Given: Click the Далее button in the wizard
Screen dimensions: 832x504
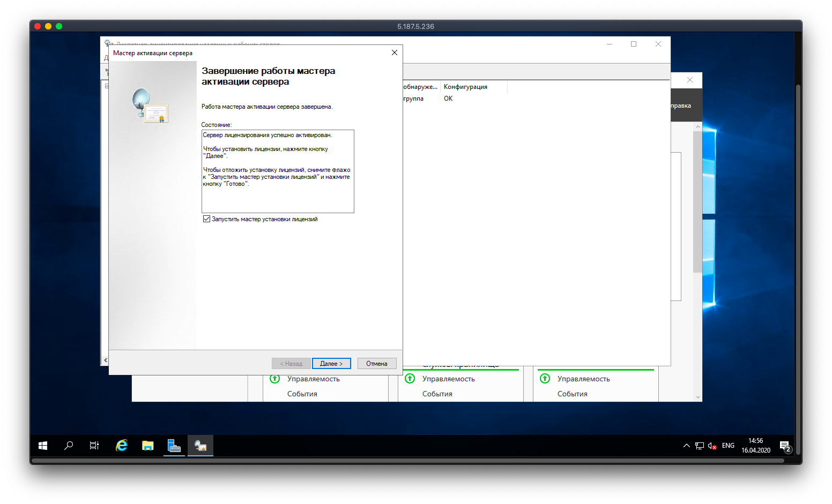Looking at the screenshot, I should point(331,364).
